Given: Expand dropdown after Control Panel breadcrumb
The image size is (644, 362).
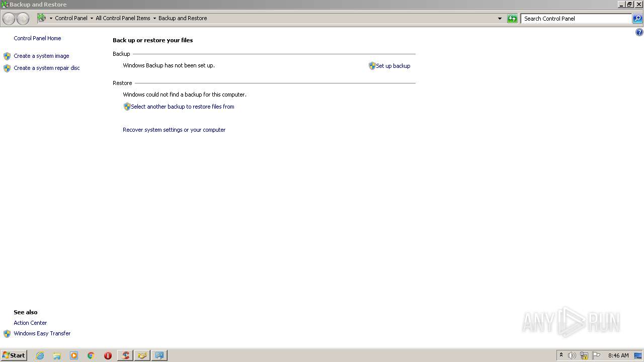Looking at the screenshot, I should 92,18.
